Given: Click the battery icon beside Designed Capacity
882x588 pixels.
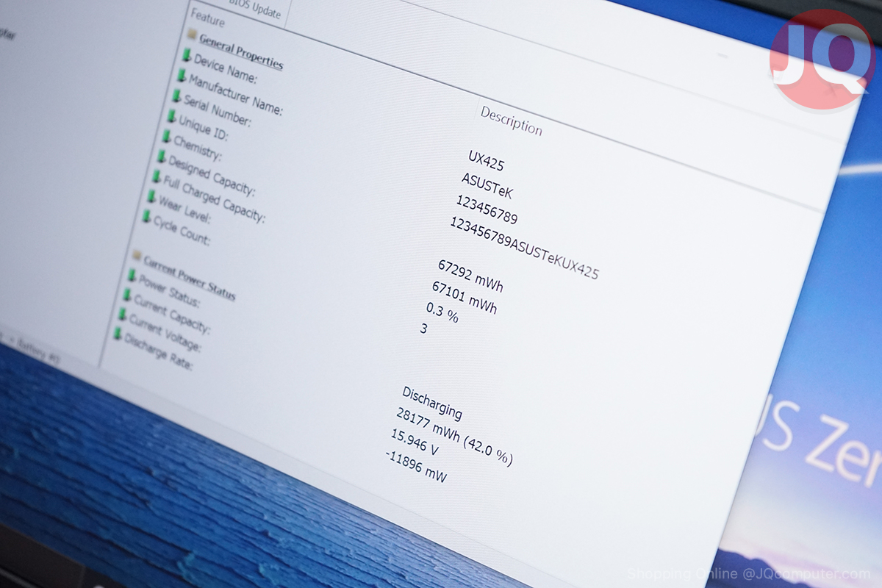Looking at the screenshot, I should pos(161,157).
